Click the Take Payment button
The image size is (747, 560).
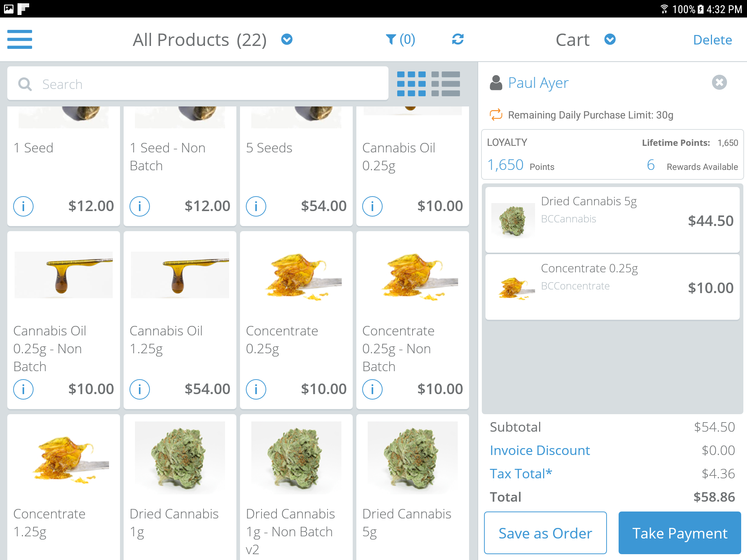(x=680, y=533)
